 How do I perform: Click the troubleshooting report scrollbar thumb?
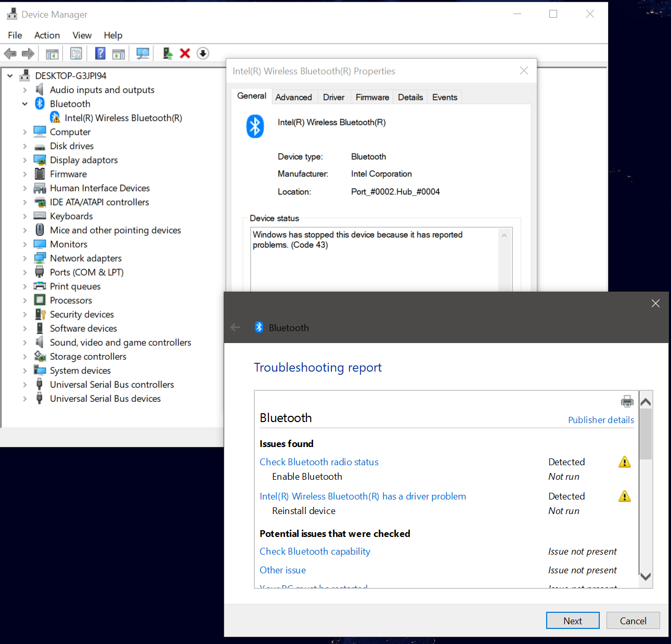646,434
